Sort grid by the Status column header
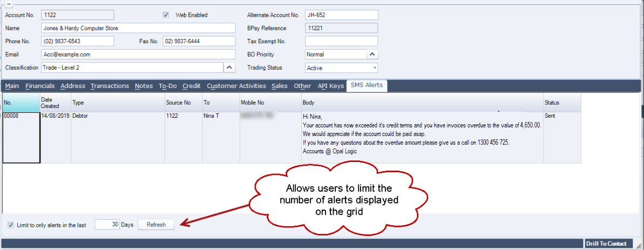The height and width of the screenshot is (250, 644). point(562,103)
